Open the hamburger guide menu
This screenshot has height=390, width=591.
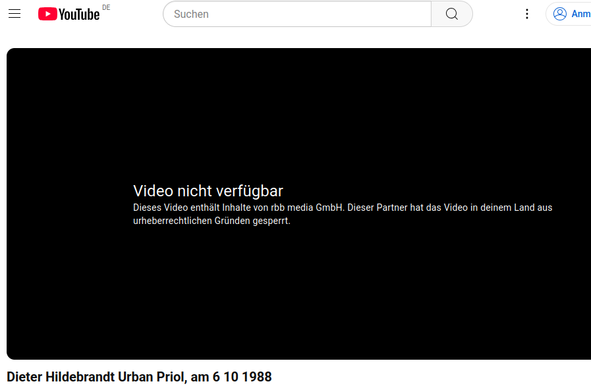coord(15,14)
